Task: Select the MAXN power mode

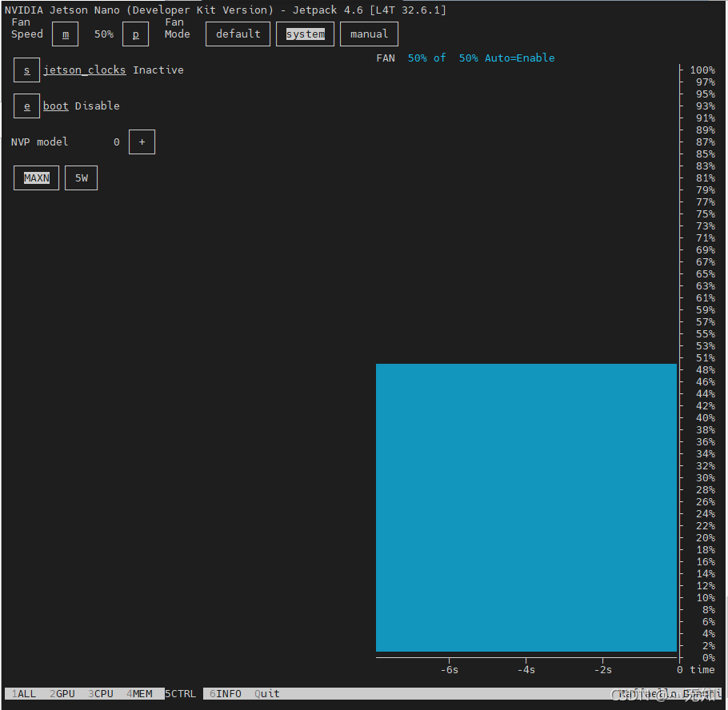Action: click(36, 178)
